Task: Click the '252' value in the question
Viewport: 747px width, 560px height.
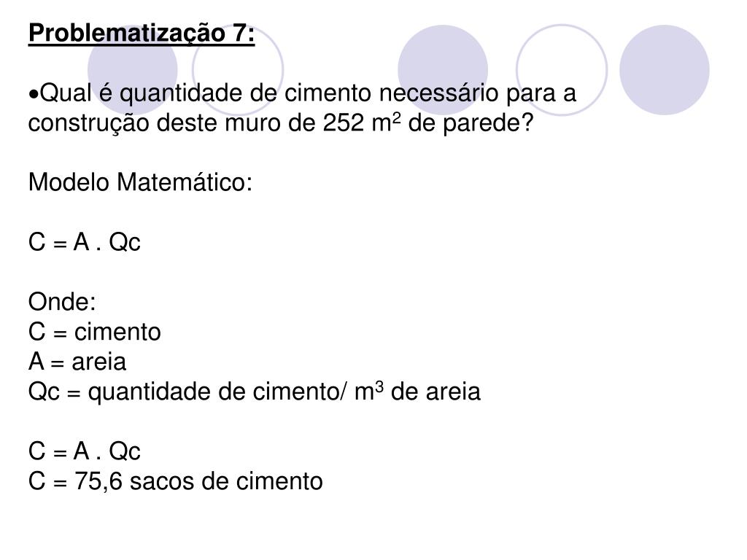Action: click(344, 122)
